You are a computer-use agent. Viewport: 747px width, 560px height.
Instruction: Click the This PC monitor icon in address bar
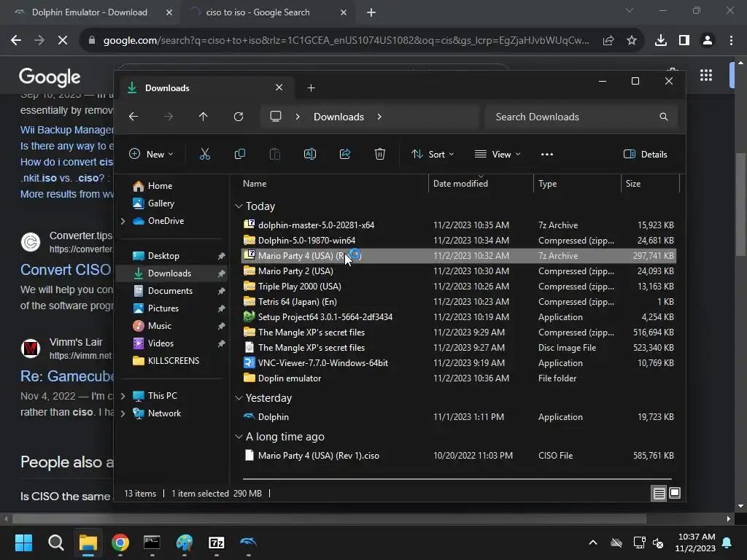(x=275, y=117)
